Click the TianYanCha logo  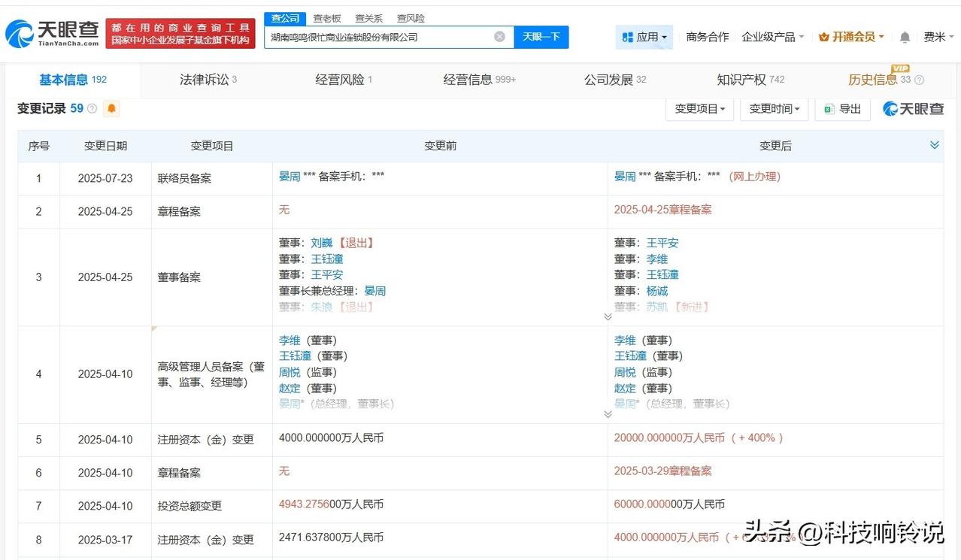click(x=52, y=32)
